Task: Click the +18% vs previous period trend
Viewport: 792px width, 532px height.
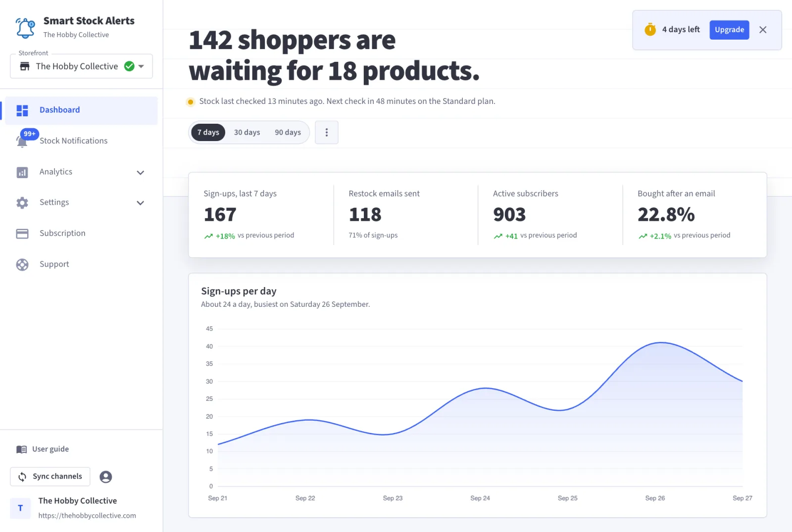Action: (249, 236)
